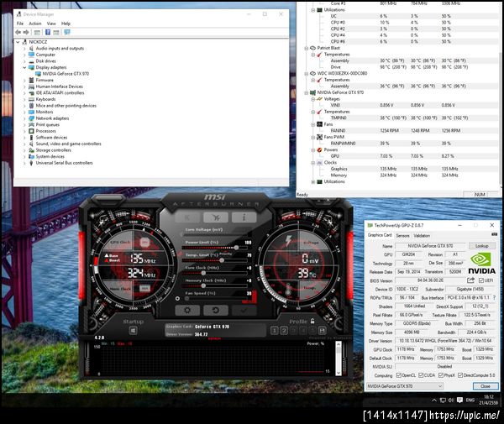Click the save profile floppy icon in Afterburner
Image resolution: width=504 pixels, height=424 pixels.
(322, 331)
